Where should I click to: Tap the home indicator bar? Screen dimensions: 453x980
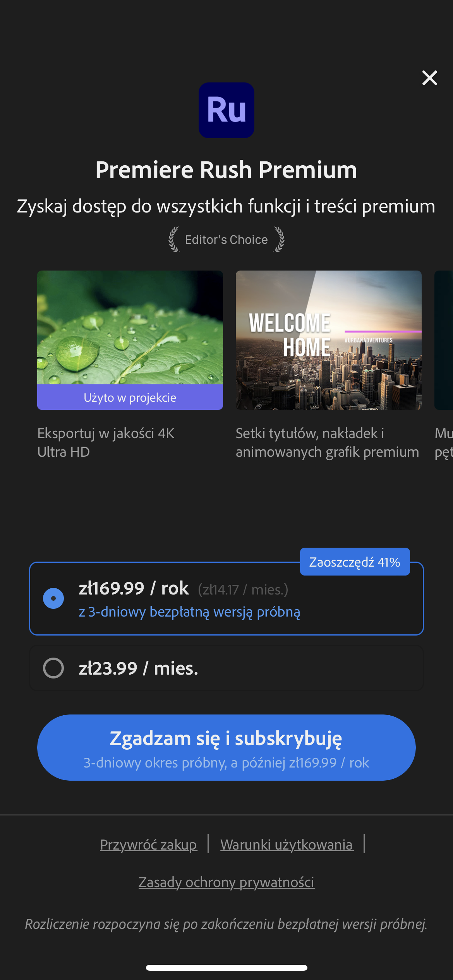(x=226, y=968)
